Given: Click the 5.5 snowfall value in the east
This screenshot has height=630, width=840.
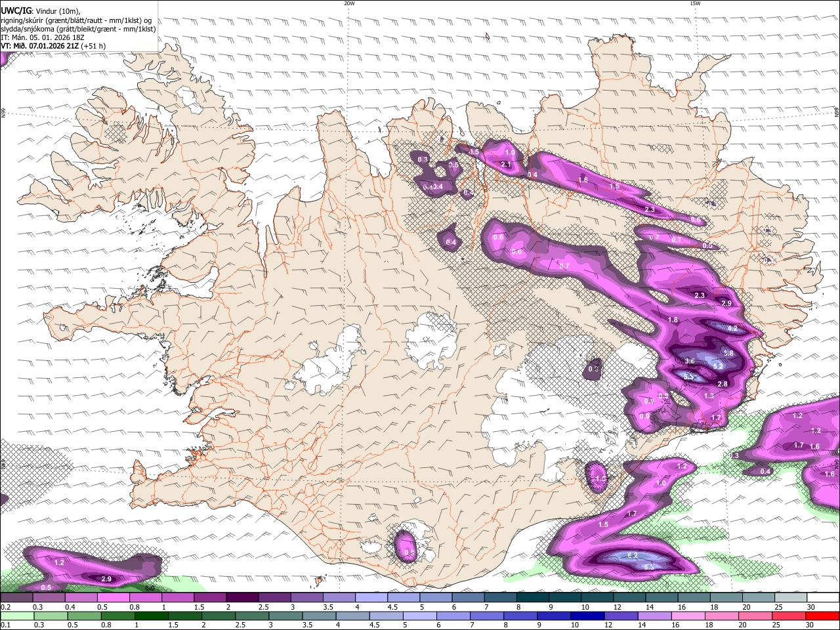Looking at the screenshot, I should pos(689,376).
